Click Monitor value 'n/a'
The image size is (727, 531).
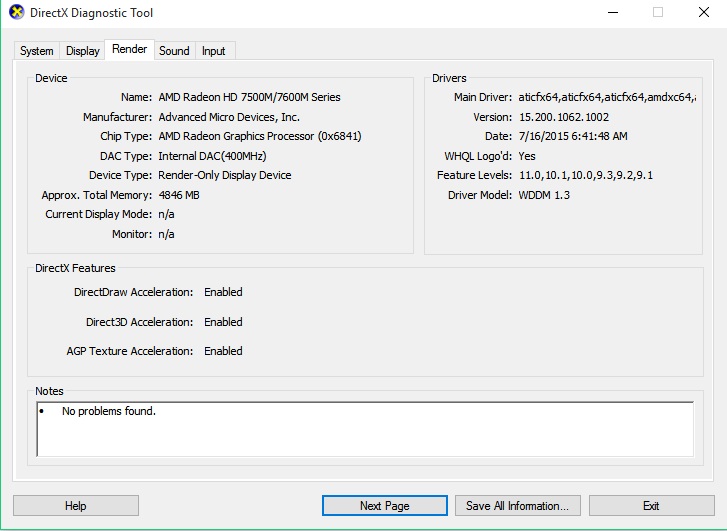166,234
